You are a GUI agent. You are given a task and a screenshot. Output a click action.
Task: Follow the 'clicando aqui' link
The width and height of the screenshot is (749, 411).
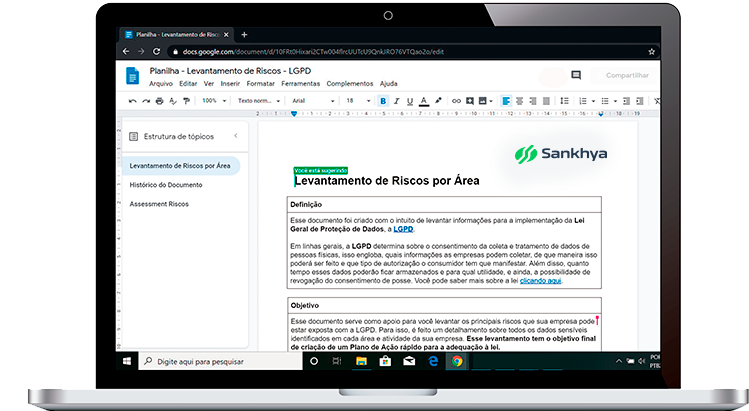540,281
